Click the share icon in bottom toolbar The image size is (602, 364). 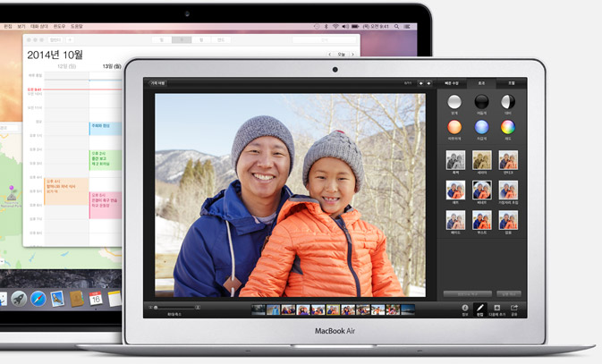514,309
